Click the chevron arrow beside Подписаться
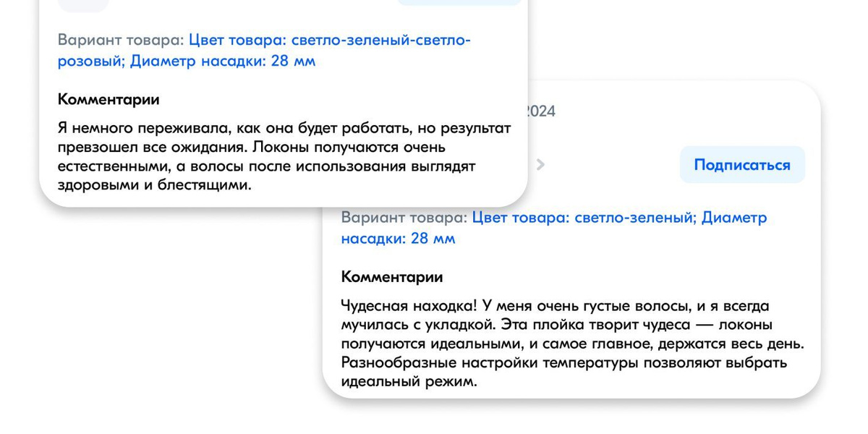Image resolution: width=868 pixels, height=434 pixels. point(540,165)
